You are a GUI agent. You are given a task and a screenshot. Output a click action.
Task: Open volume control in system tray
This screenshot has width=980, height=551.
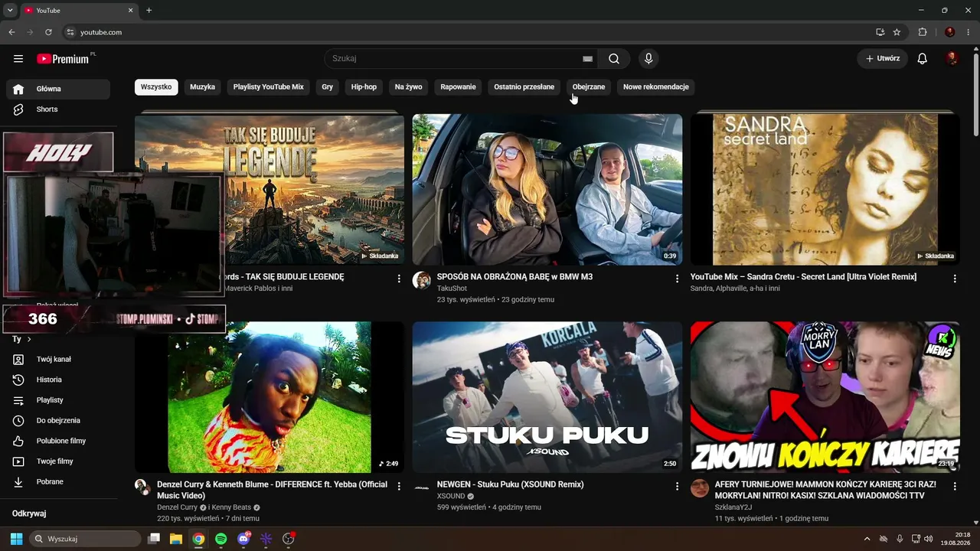click(929, 539)
